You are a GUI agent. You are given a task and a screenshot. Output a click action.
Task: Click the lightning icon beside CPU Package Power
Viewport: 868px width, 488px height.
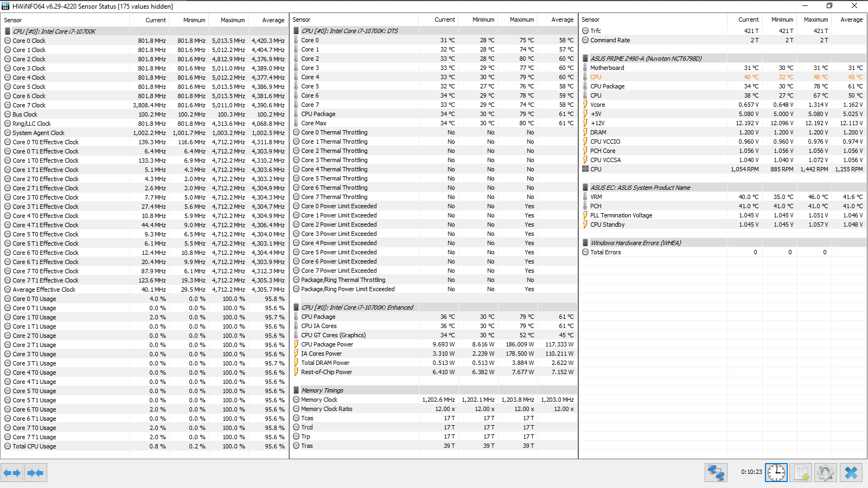[296, 344]
